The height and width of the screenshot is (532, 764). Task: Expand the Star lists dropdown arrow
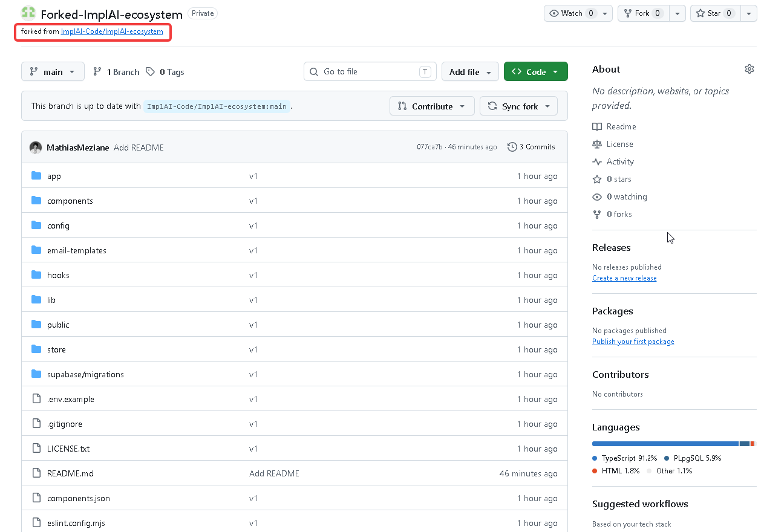749,13
